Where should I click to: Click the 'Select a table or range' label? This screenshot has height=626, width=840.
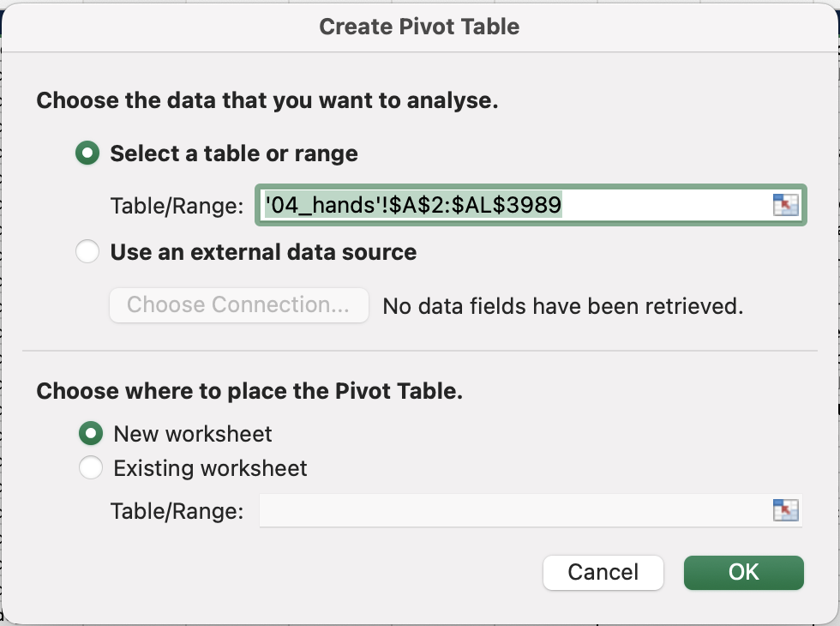click(234, 153)
